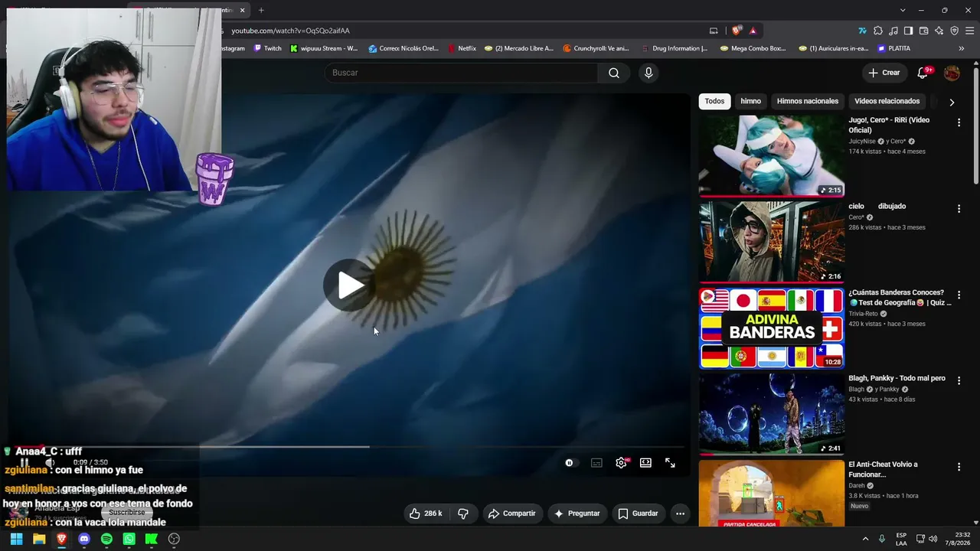The width and height of the screenshot is (980, 551).
Task: Open options menu for ¿Cuántas Banderas Conoces?
Action: pos(959,295)
